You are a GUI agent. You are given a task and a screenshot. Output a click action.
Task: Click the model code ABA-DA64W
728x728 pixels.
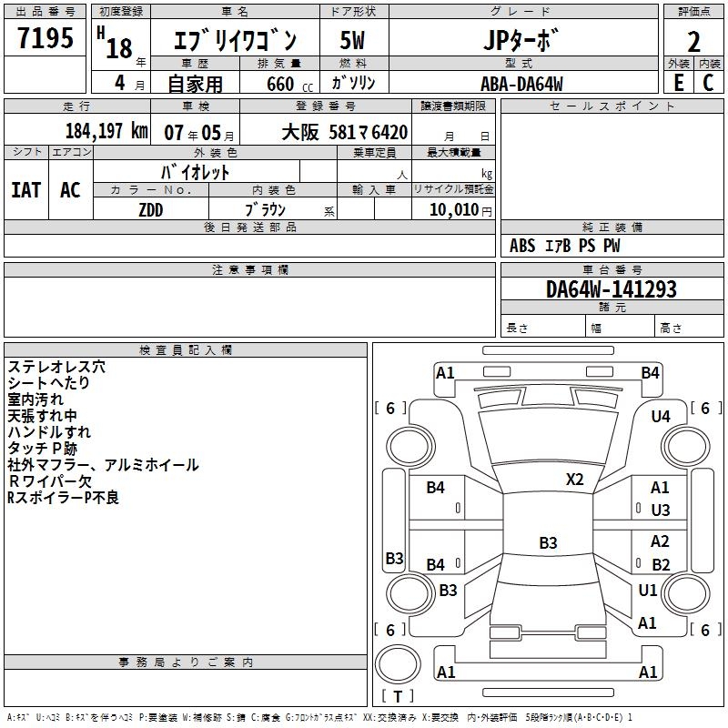(x=521, y=84)
